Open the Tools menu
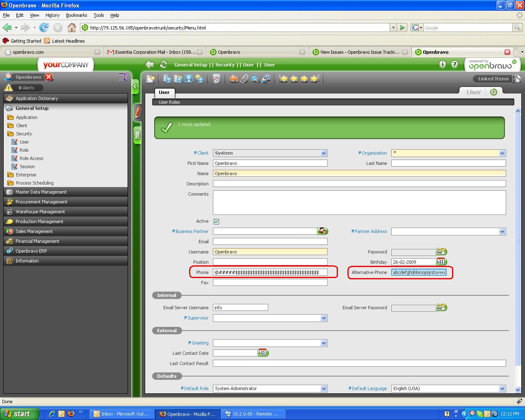Screen dimensions: 525x420 99,15
